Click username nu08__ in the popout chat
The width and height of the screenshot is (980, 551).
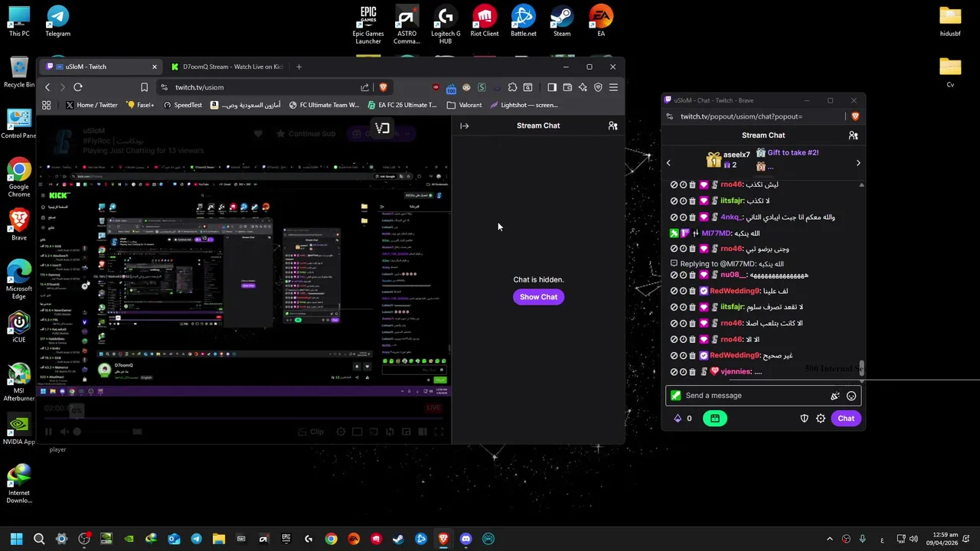(733, 275)
